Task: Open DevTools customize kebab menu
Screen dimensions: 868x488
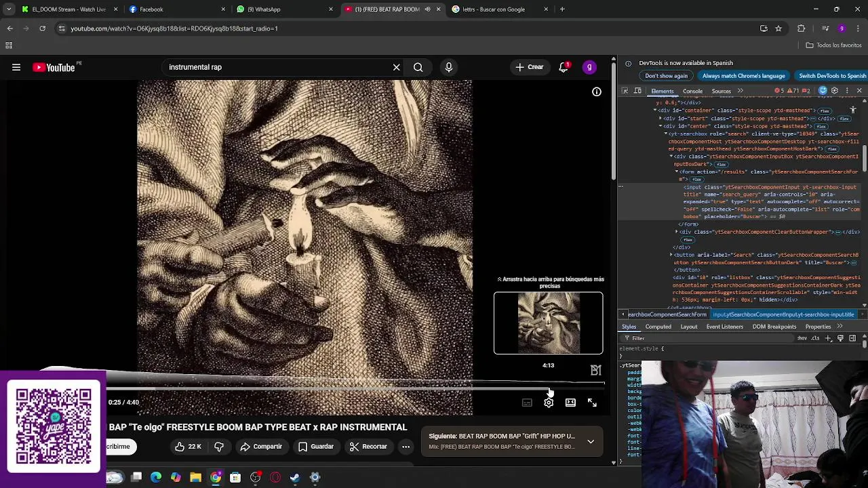Action: point(847,91)
